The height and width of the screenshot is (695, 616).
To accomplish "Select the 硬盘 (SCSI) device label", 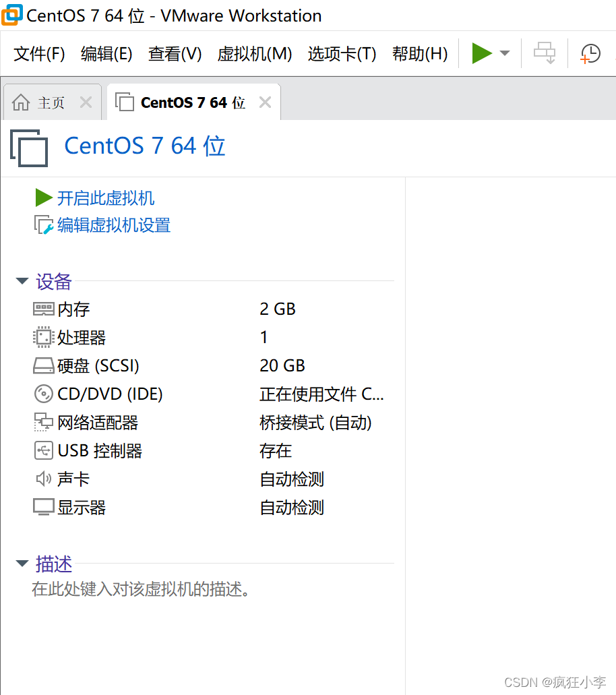I will click(98, 366).
